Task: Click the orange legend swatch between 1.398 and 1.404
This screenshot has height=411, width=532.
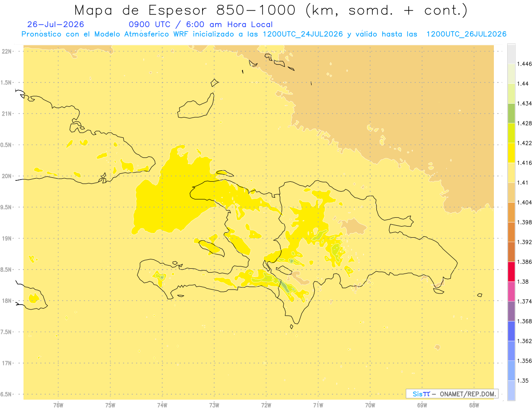Action: coord(511,212)
